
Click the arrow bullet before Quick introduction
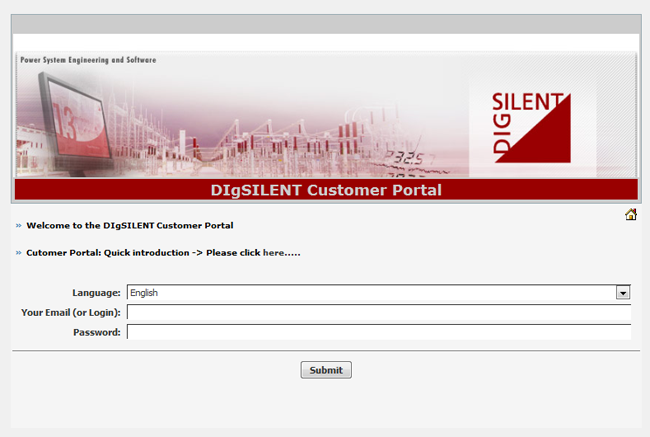[19, 253]
